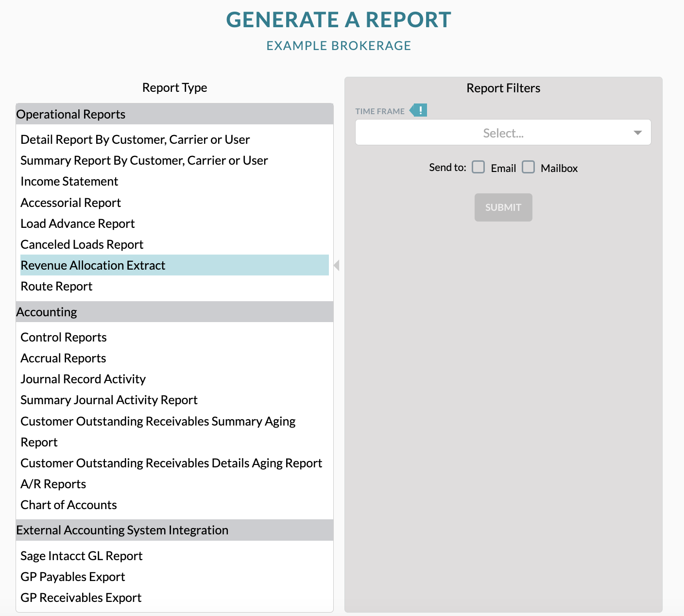This screenshot has height=616, width=684.
Task: Click the Time Frame alert flag icon
Action: tap(418, 110)
